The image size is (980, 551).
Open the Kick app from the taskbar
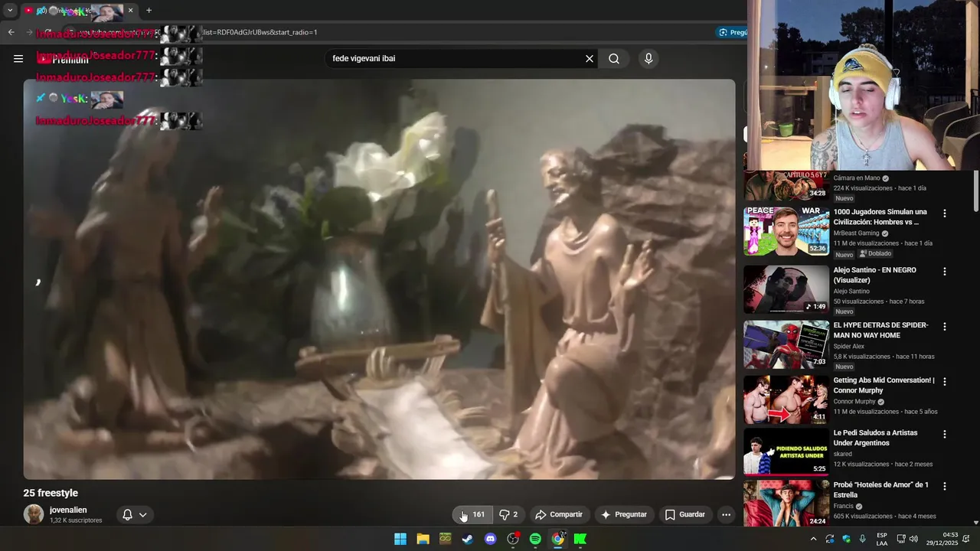coord(580,539)
